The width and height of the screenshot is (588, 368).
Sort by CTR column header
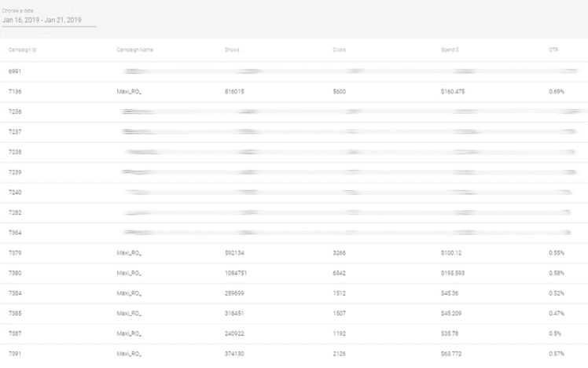pyautogui.click(x=553, y=50)
